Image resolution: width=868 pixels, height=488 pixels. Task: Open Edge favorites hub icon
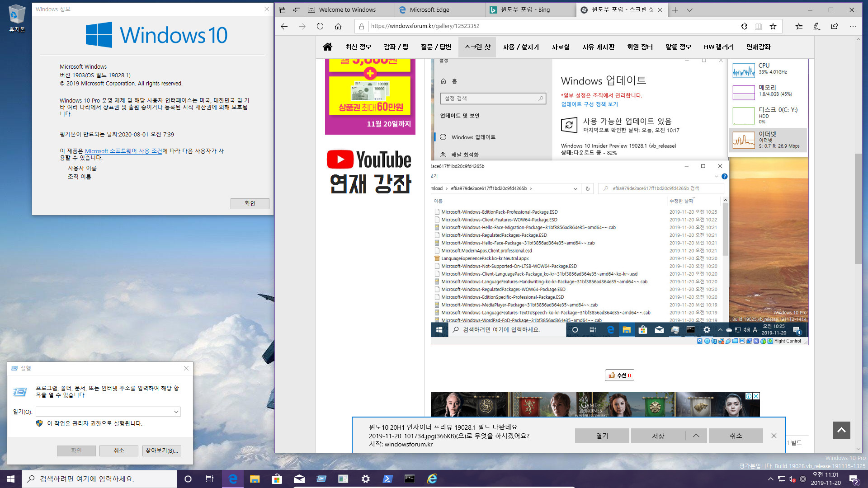[x=799, y=26]
